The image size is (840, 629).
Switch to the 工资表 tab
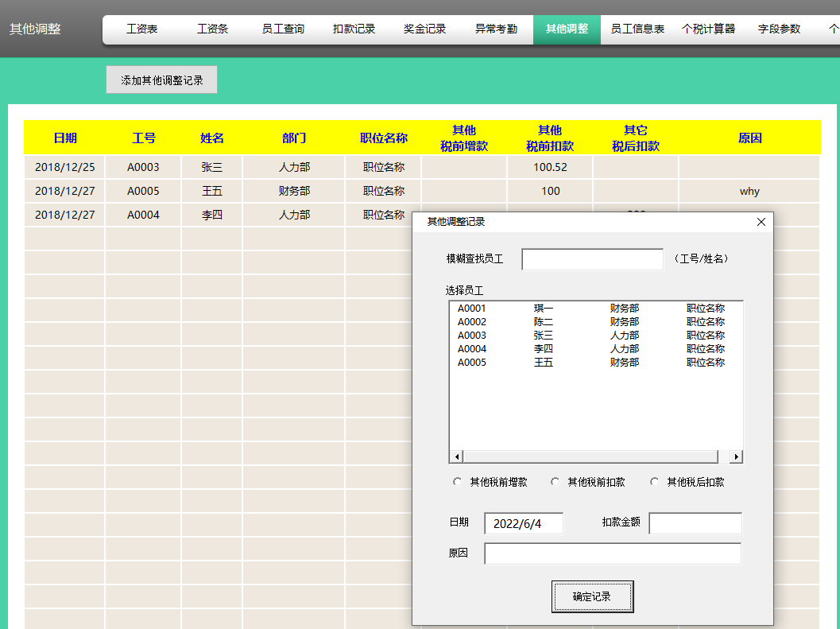point(141,29)
